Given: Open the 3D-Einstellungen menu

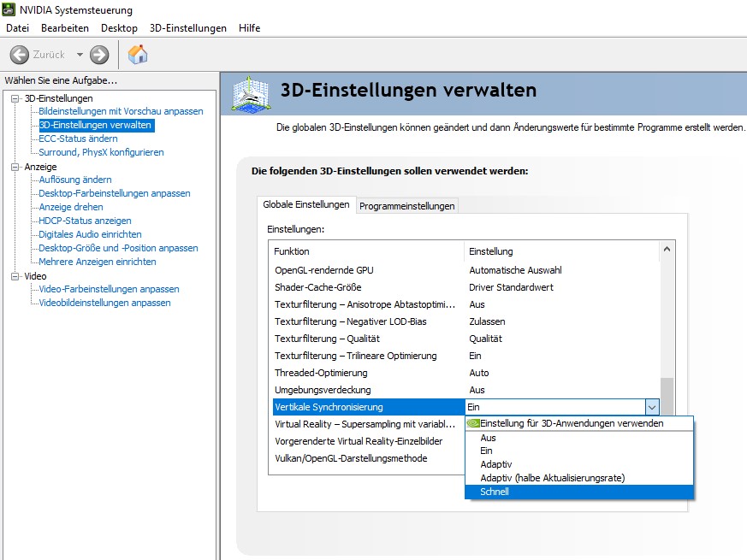Looking at the screenshot, I should 188,28.
